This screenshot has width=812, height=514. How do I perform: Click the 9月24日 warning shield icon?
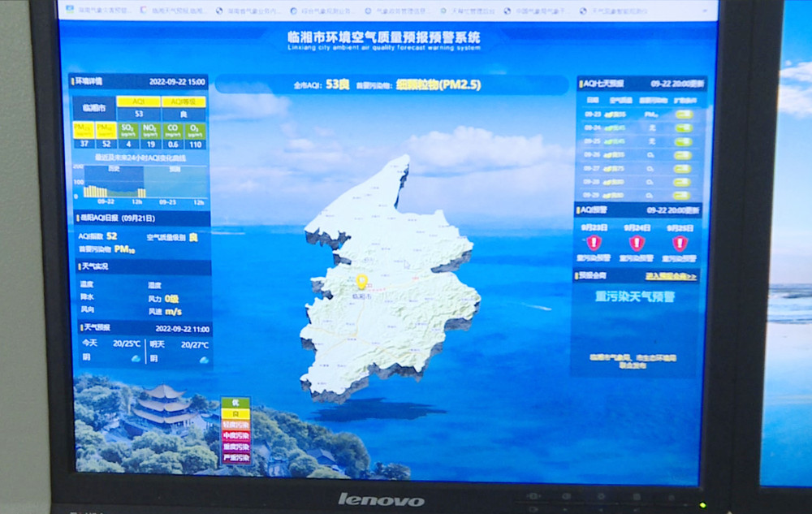(x=637, y=242)
